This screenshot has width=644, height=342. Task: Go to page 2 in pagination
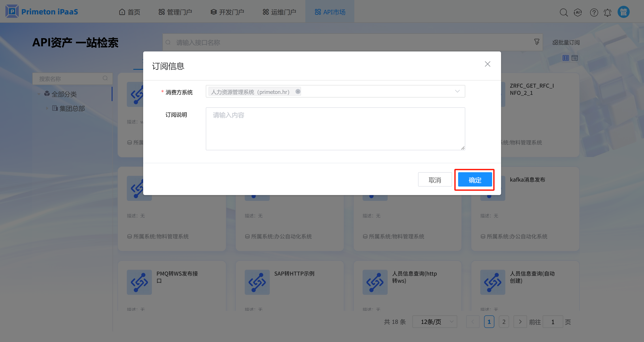click(504, 322)
